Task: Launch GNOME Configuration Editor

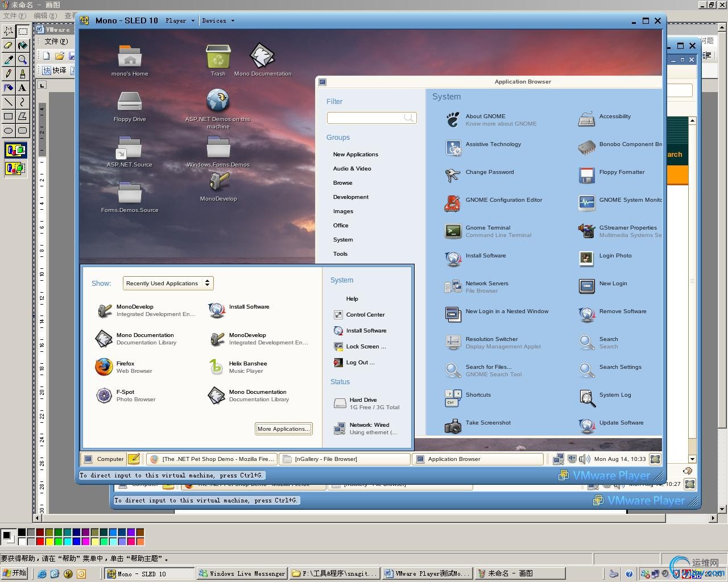Action: tap(494, 203)
